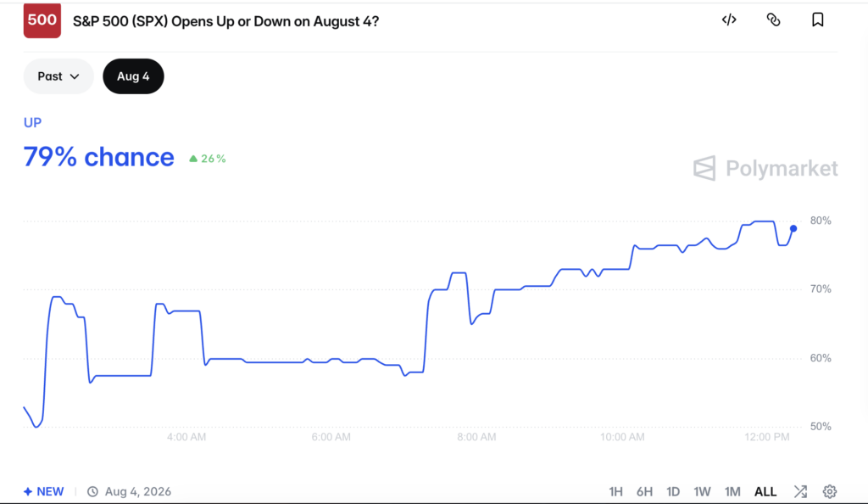
Task: Expand the Past dropdown
Action: point(58,76)
